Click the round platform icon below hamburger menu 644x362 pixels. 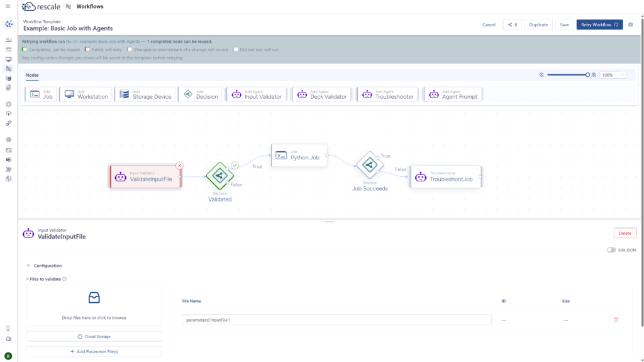[8, 24]
